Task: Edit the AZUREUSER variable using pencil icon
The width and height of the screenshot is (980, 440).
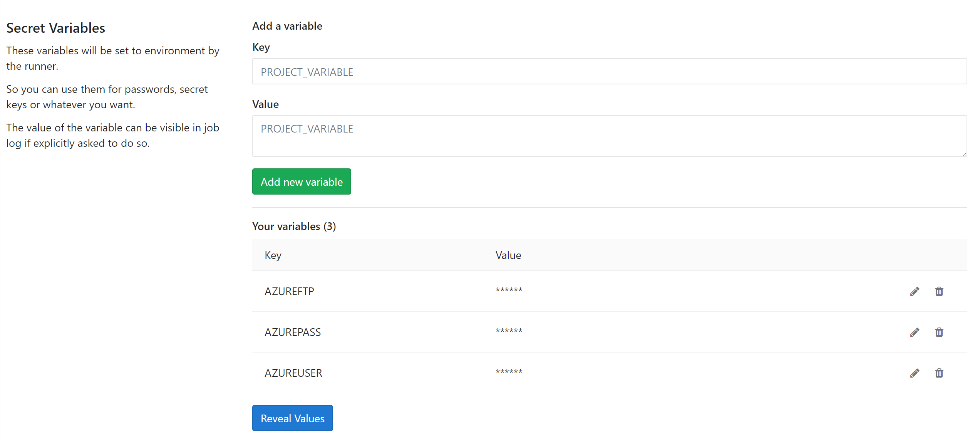Action: tap(915, 373)
